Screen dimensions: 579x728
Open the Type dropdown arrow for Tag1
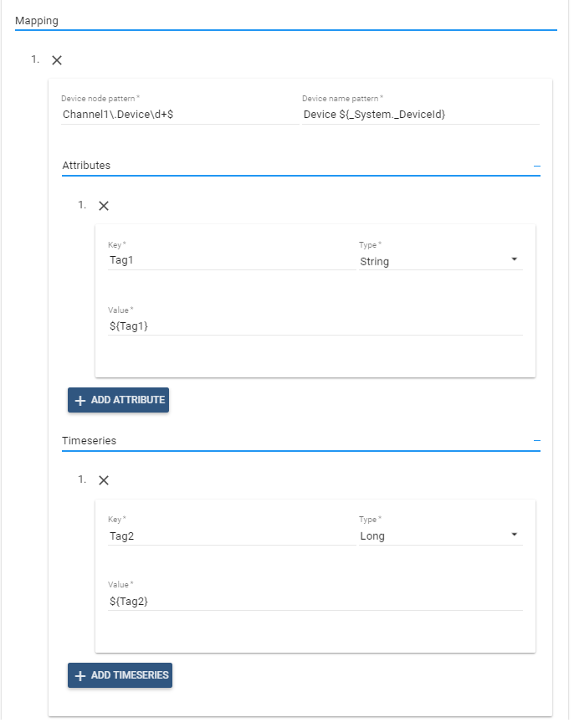[x=516, y=260]
